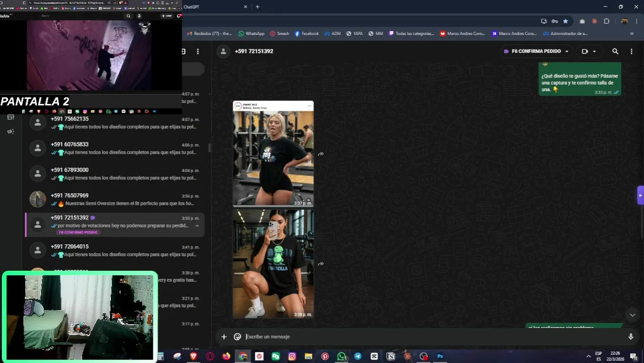Viewport: 644px width, 363px height.
Task: Open Pinterest from the taskbar
Action: coord(325,356)
